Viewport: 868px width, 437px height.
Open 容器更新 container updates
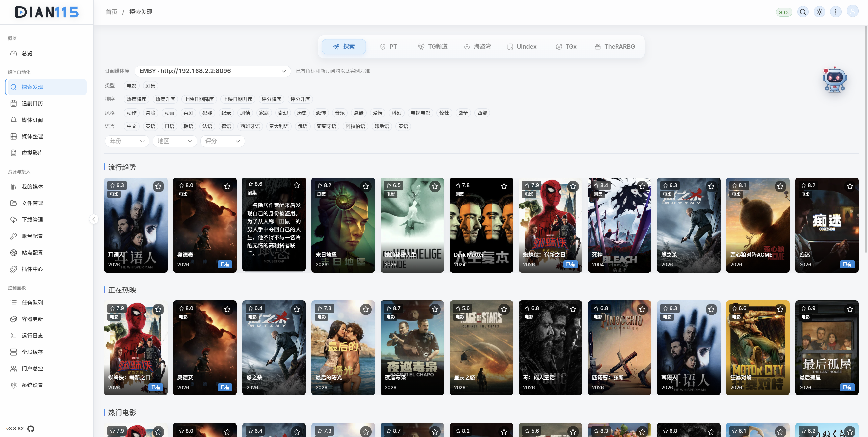tap(46, 319)
